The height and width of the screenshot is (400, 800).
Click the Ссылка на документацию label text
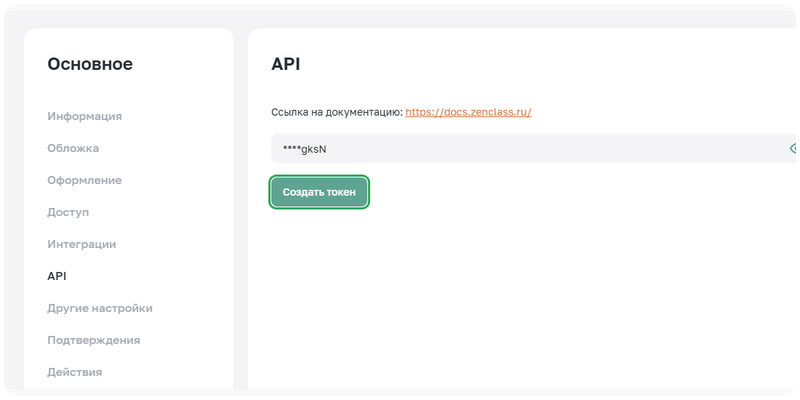pos(336,112)
